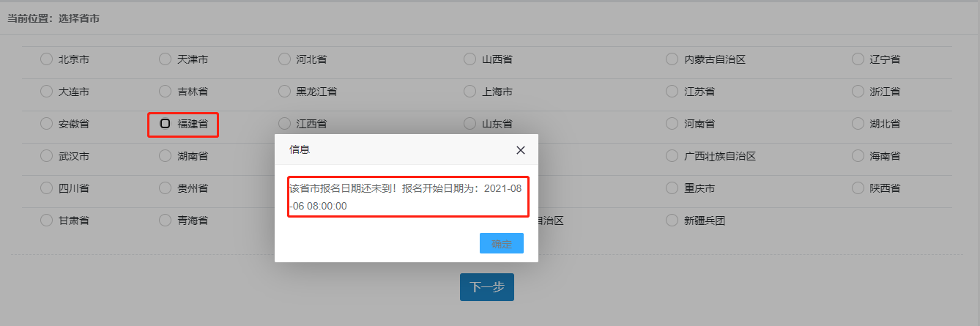Click the registration date message text
Image resolution: width=980 pixels, height=326 pixels.
coord(406,197)
